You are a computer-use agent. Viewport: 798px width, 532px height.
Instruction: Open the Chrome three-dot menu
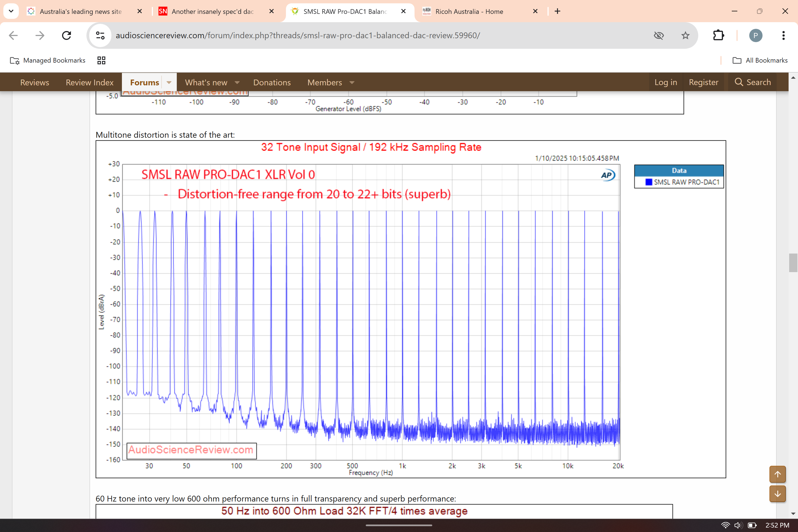click(783, 35)
